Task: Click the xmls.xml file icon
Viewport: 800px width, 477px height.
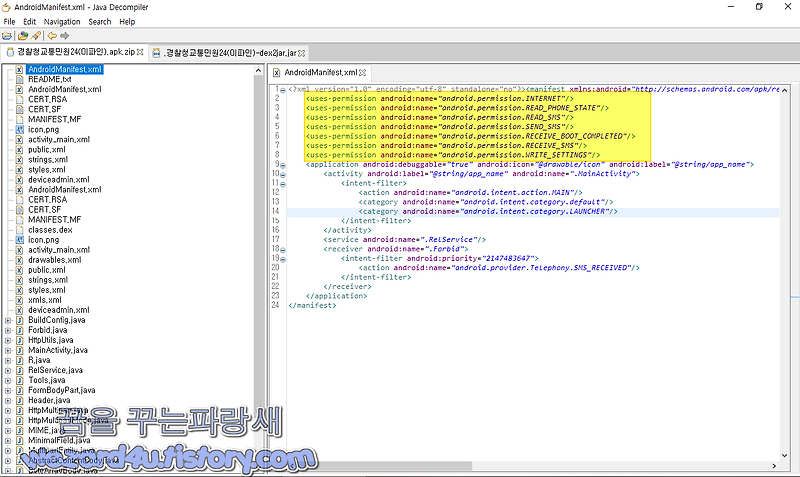Action: [19, 300]
